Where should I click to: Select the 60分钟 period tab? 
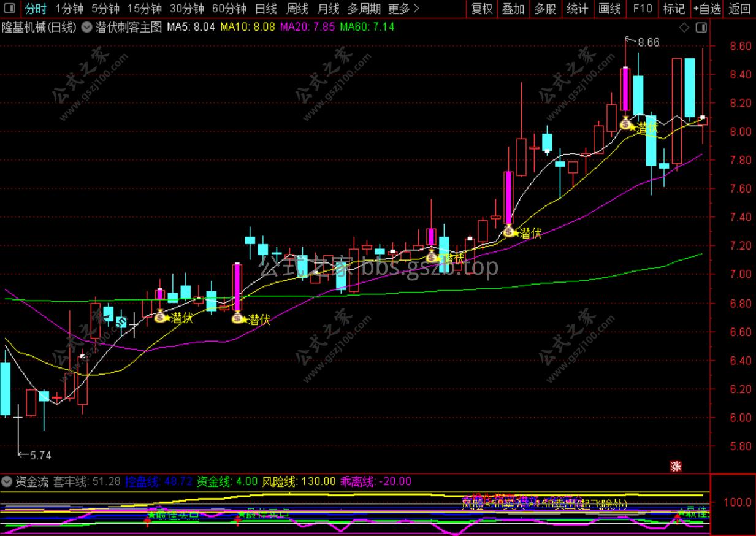[229, 9]
